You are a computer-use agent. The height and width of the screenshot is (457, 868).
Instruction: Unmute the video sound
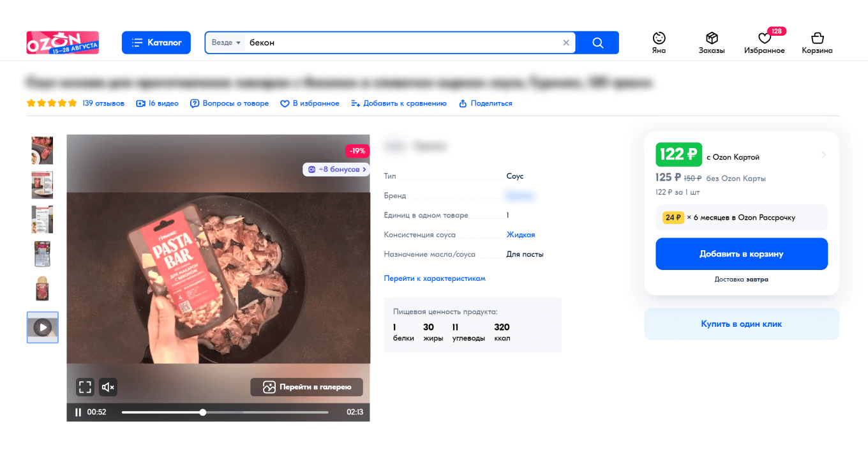click(x=108, y=387)
